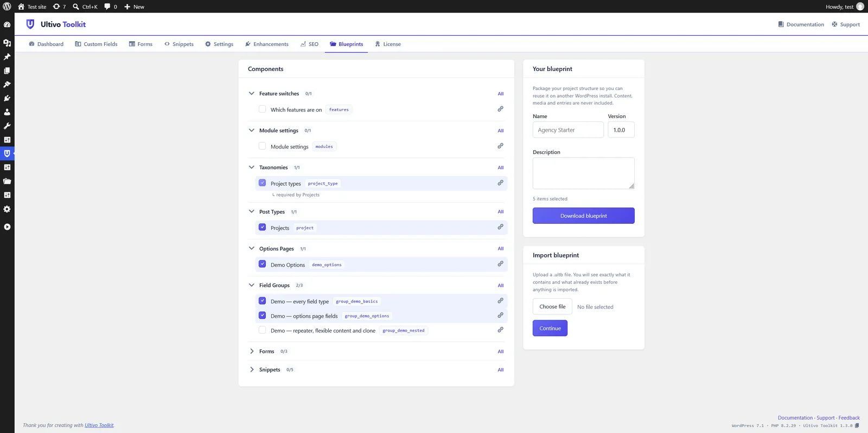Collapse the Feature switches section
The height and width of the screenshot is (433, 868).
click(252, 93)
